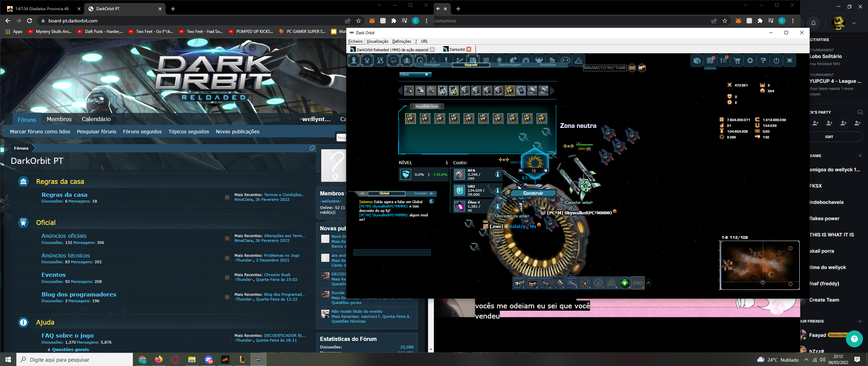
Task: Open the Visualização menu
Action: [377, 41]
